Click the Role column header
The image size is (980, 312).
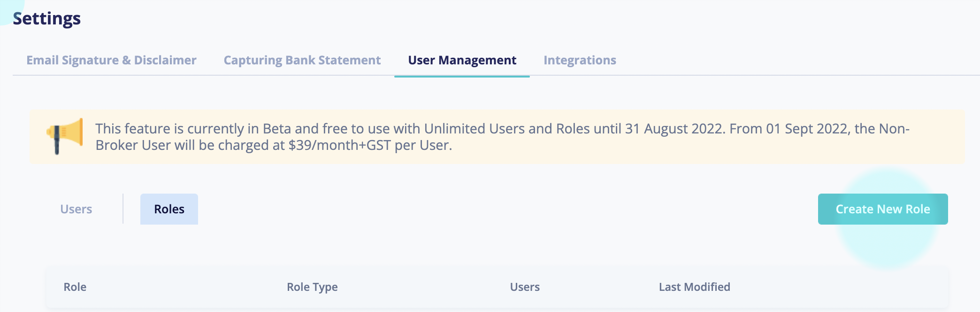pyautogui.click(x=75, y=287)
